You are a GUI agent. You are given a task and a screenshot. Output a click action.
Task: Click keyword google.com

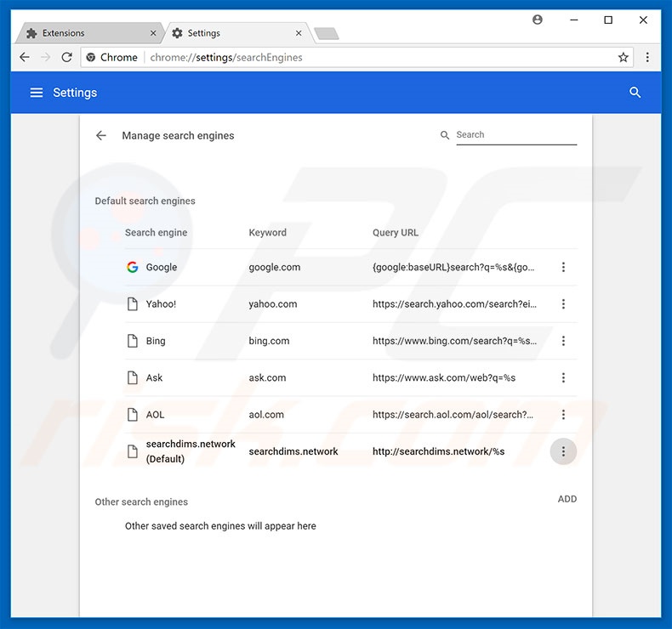click(274, 267)
